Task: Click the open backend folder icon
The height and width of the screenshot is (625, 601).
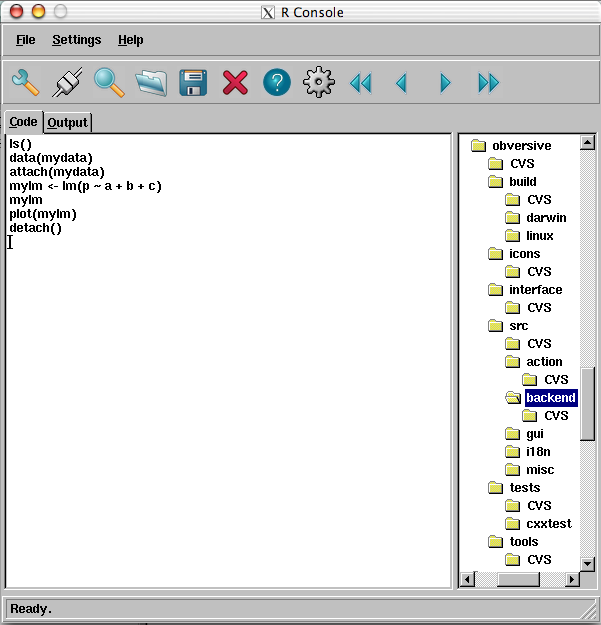Action: pyautogui.click(x=513, y=397)
